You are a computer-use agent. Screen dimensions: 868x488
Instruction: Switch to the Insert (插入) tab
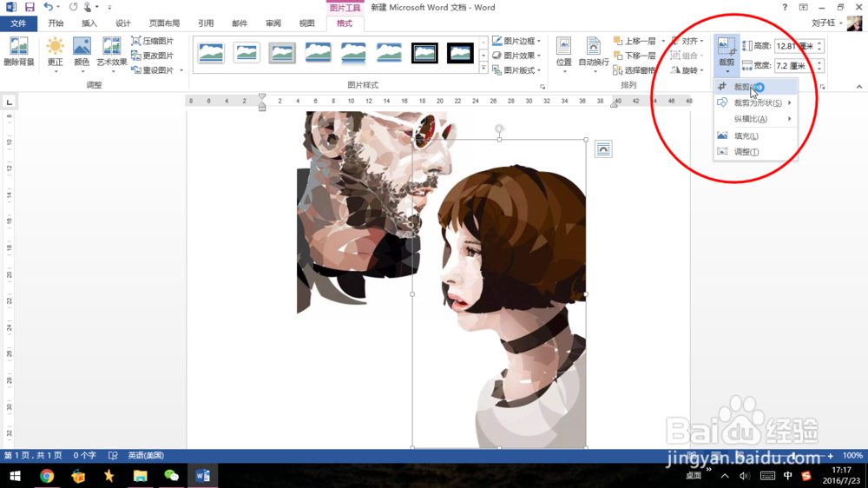click(89, 23)
